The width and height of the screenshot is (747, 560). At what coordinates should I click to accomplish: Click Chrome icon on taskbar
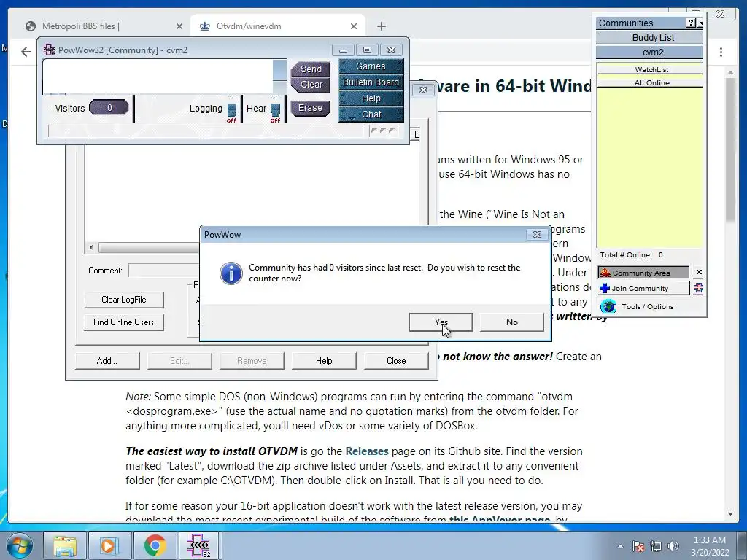[155, 545]
